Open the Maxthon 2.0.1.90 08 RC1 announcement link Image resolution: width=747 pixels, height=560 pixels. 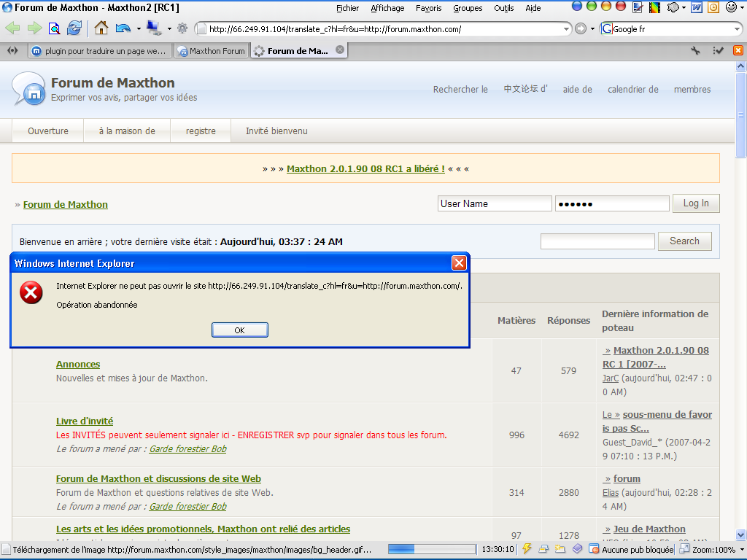pos(365,168)
